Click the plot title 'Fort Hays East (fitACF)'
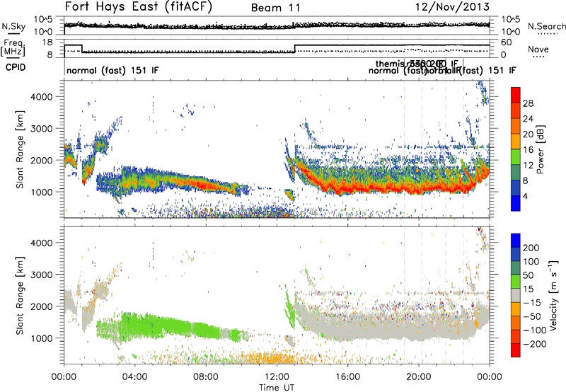The height and width of the screenshot is (392, 566). click(x=139, y=7)
